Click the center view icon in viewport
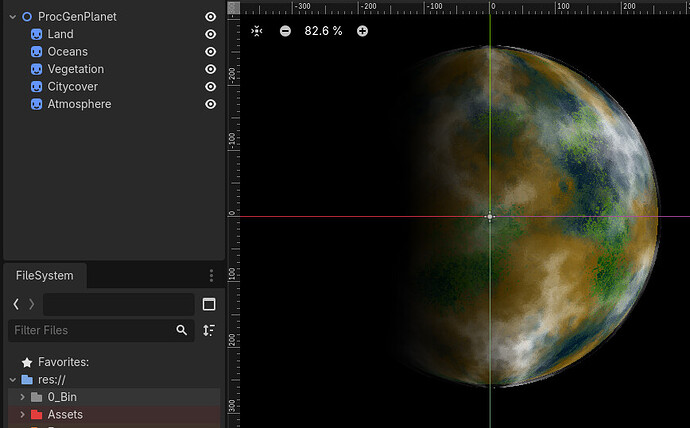 tap(257, 31)
